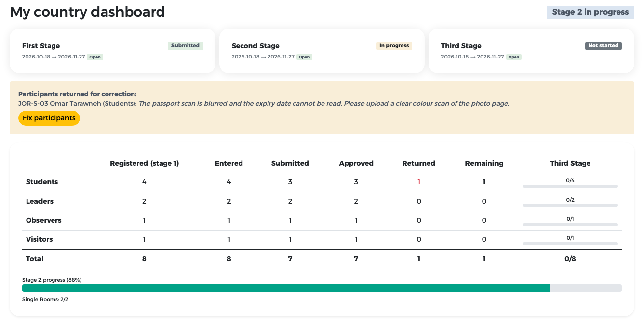Screen dimensions: 644x320
Task: Click the Students Registered value 4
Action: point(144,182)
